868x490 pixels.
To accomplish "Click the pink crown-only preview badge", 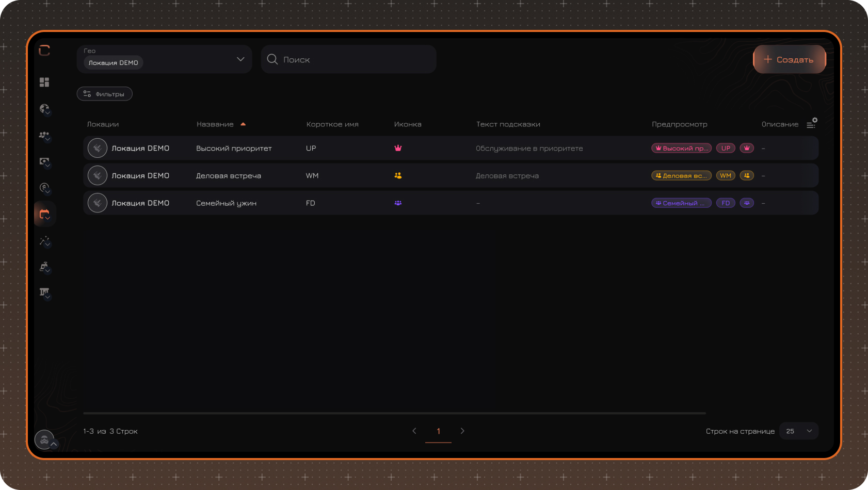I will click(747, 148).
